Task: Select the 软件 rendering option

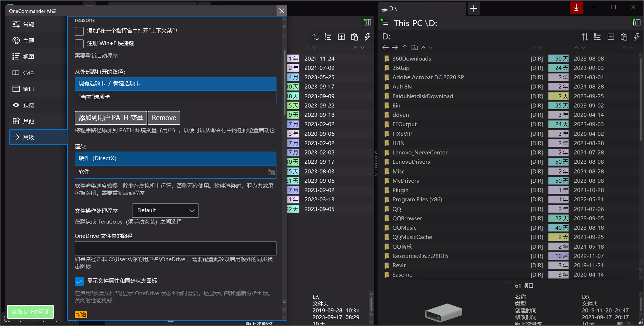Action: click(175, 172)
